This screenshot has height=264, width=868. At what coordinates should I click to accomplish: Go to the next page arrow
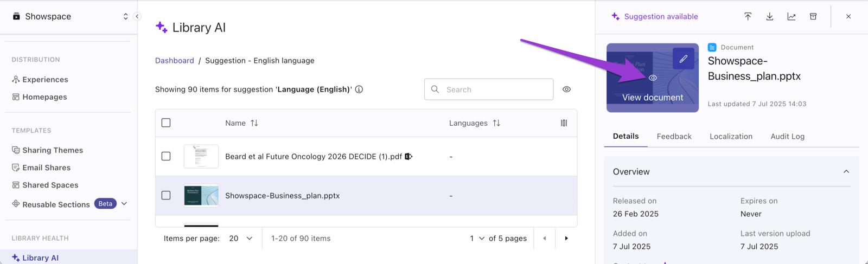(x=566, y=239)
